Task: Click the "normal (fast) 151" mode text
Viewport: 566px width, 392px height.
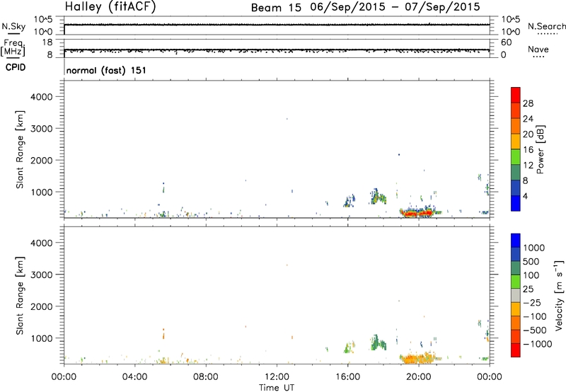Action: tap(106, 70)
